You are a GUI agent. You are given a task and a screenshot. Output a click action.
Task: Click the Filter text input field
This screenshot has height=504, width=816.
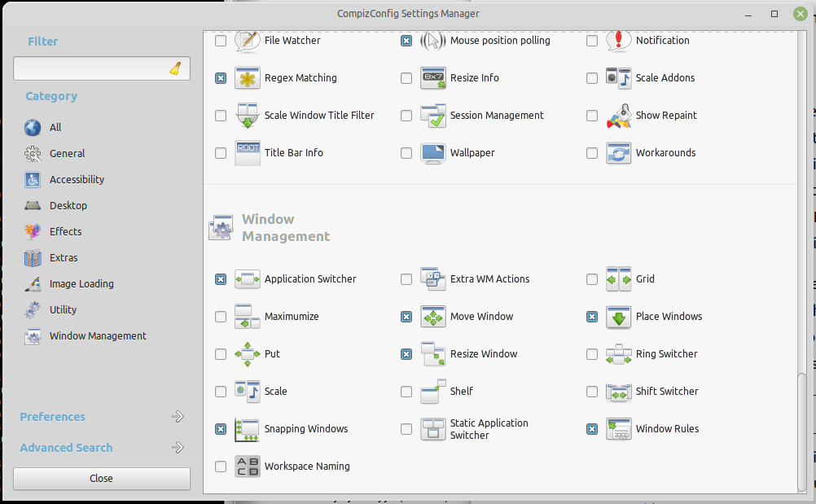pyautogui.click(x=102, y=68)
